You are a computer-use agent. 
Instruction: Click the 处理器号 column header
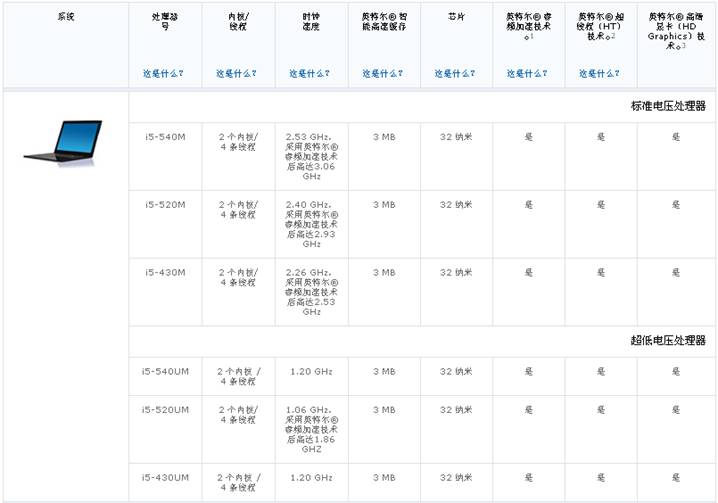click(165, 22)
